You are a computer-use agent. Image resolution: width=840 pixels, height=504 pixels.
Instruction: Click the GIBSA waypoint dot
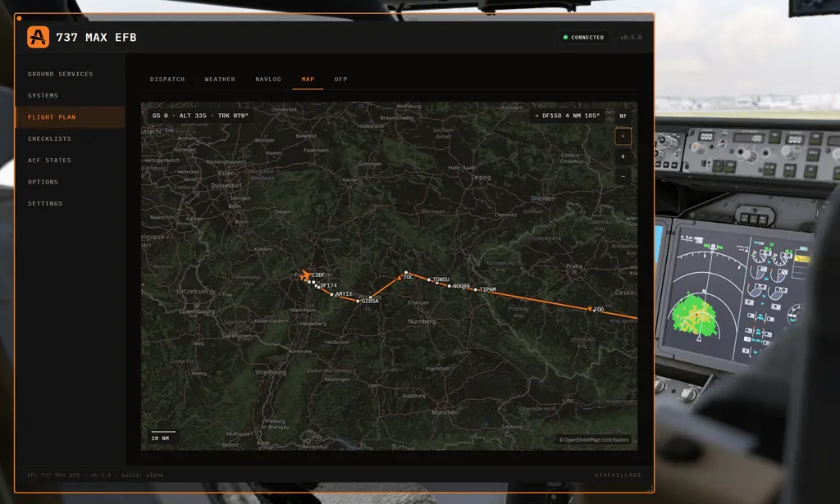click(x=358, y=302)
